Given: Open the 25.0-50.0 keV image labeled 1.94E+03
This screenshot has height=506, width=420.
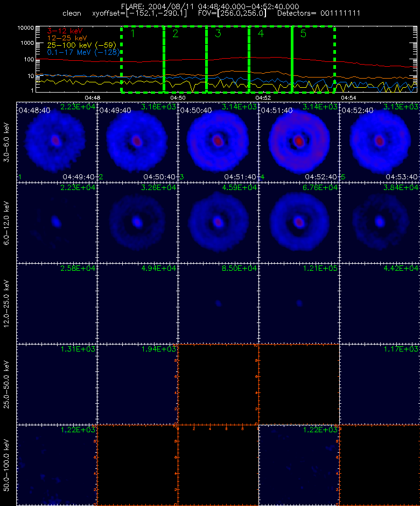Looking at the screenshot, I should click(137, 384).
